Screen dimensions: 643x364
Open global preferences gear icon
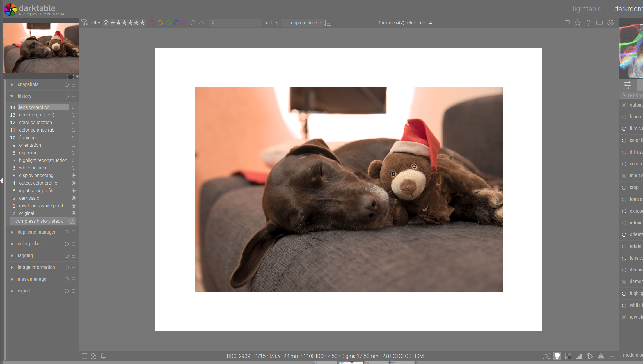[x=610, y=23]
